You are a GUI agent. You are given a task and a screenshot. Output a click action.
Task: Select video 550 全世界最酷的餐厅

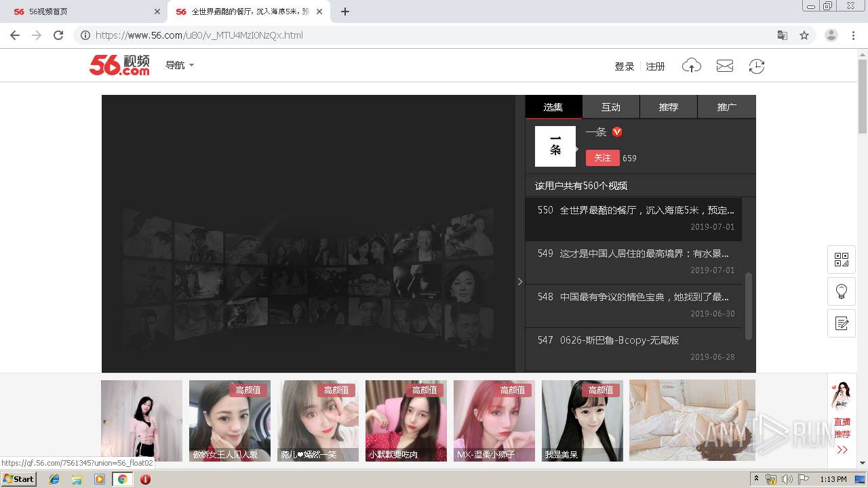coord(633,219)
